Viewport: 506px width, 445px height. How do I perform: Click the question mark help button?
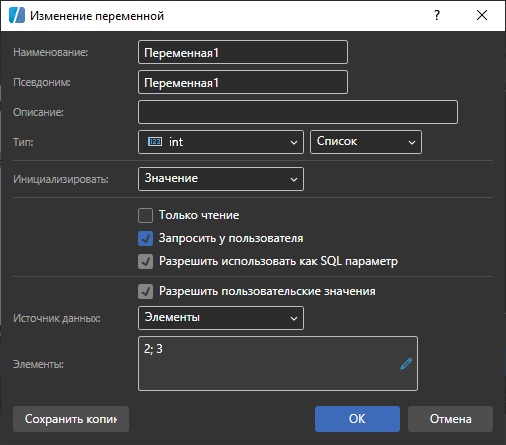[437, 15]
